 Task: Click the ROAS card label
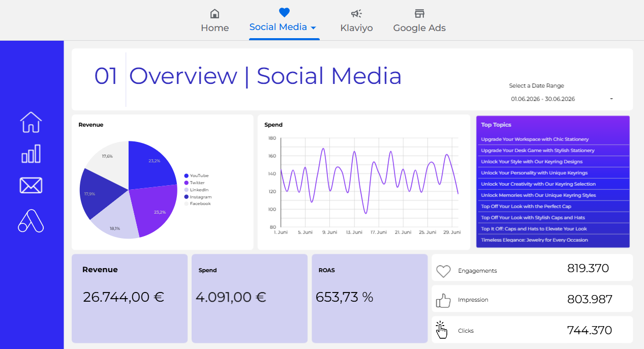coord(327,271)
